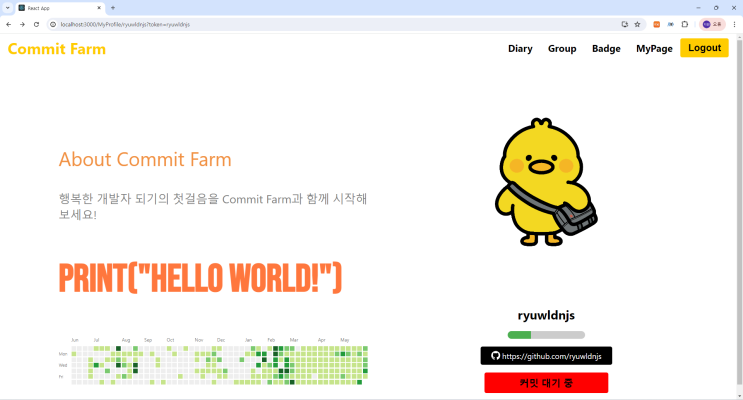Open a new browser tab
The height and width of the screenshot is (400, 743).
[113, 8]
